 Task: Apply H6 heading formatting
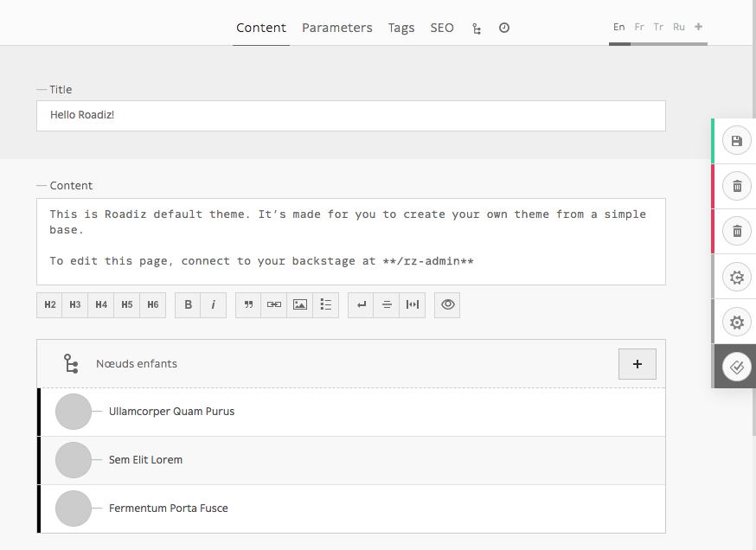point(153,304)
